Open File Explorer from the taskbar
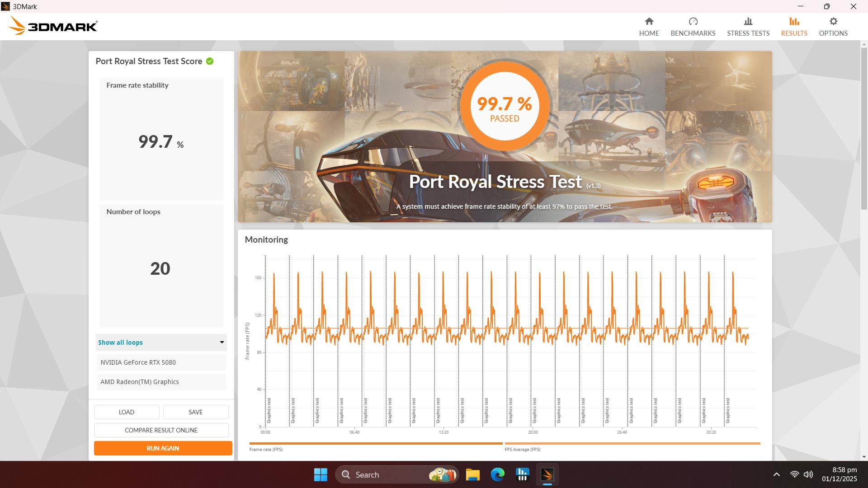868x488 pixels. coord(473,474)
